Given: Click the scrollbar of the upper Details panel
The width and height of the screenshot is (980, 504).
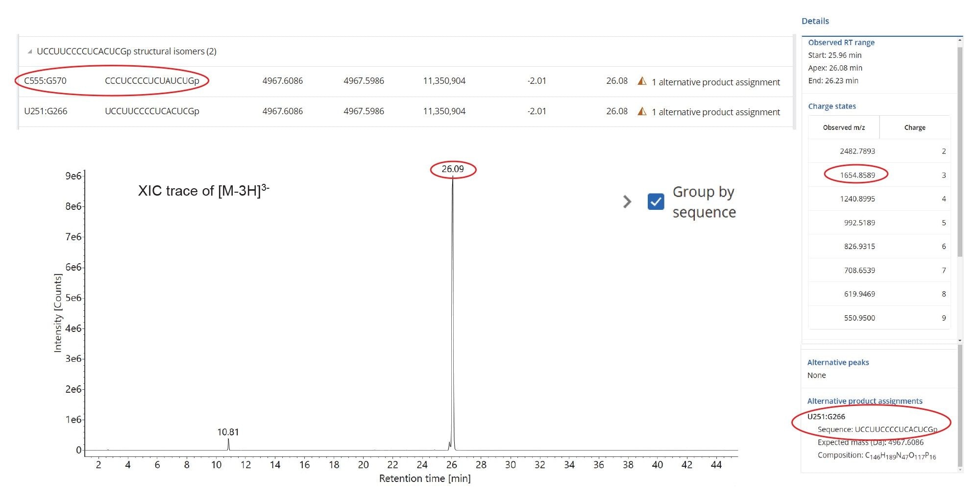Looking at the screenshot, I should tap(960, 152).
